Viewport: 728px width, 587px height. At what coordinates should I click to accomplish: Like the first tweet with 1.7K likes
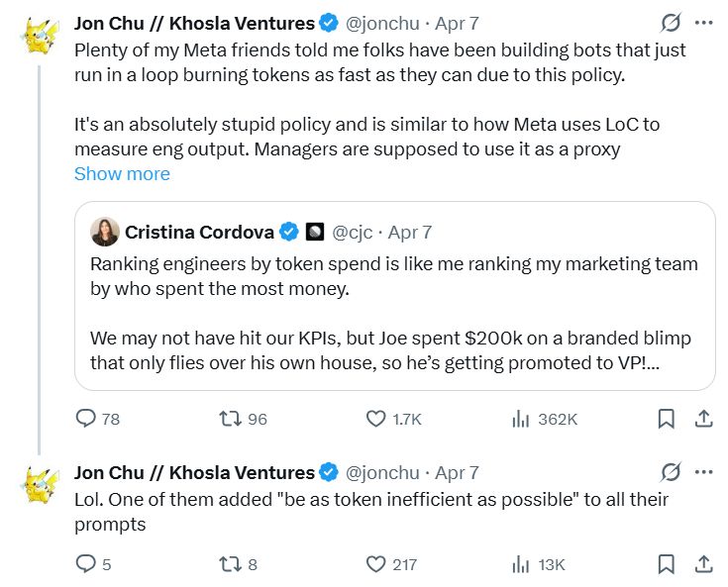click(x=376, y=419)
